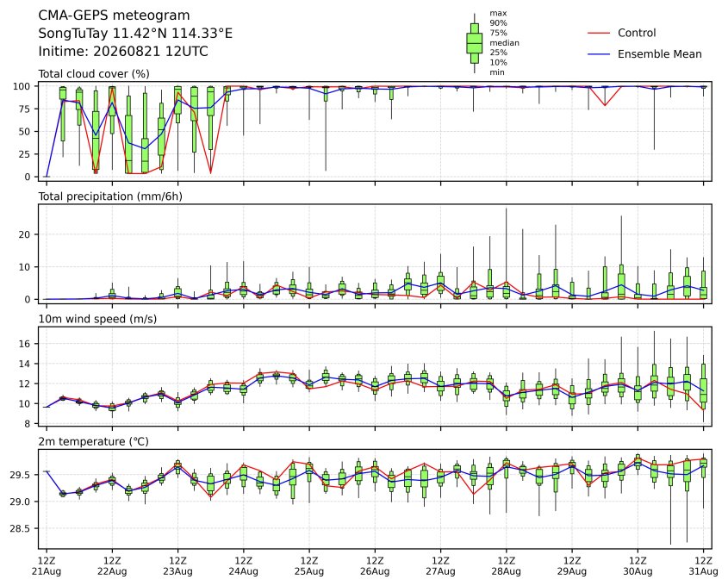Click the 'CMA-GEPS meteogram' title text

point(114,16)
